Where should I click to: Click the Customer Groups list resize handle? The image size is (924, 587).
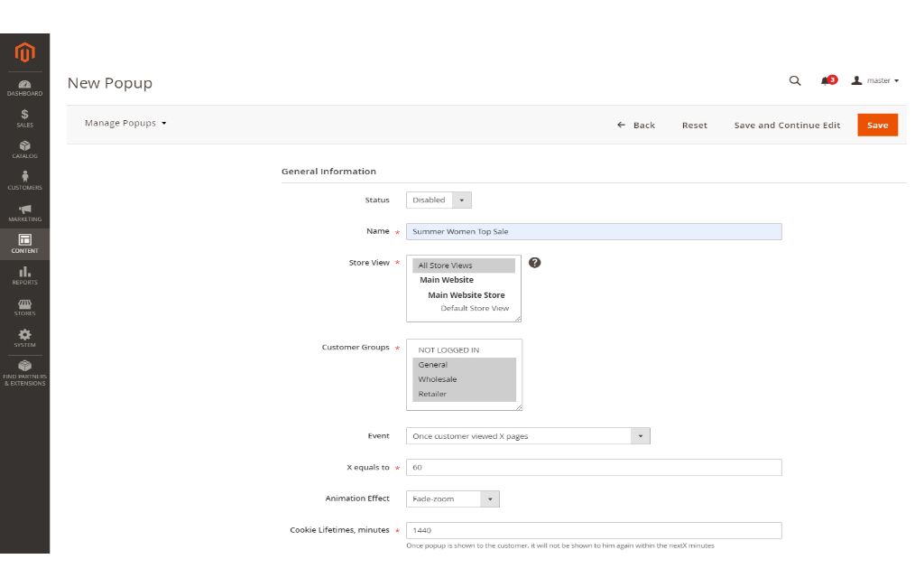[x=519, y=407]
